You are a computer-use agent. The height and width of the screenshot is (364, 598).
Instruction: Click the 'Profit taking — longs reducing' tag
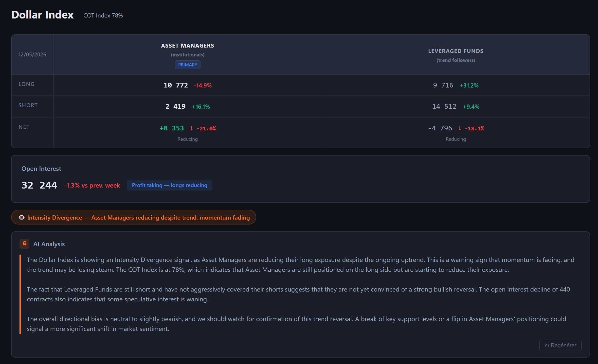(170, 185)
